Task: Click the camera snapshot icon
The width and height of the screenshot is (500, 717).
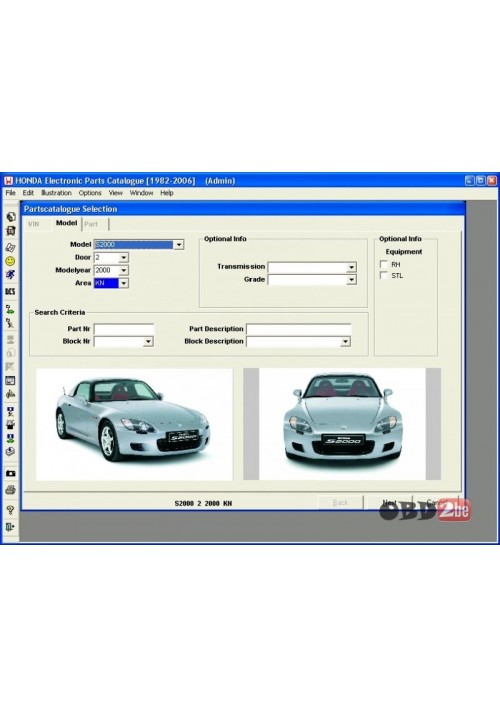Action: coord(11,473)
